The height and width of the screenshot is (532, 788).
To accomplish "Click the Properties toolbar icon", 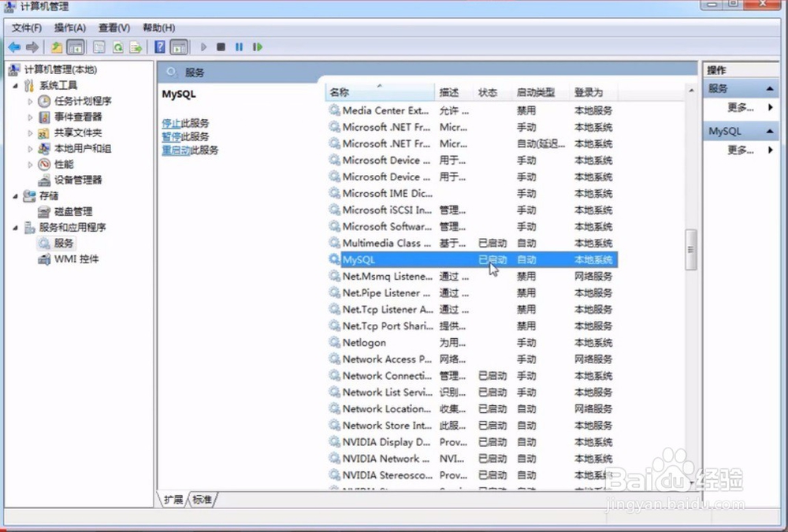I will pyautogui.click(x=99, y=47).
